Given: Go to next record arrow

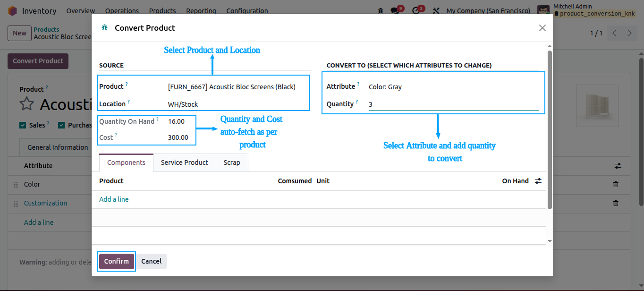Looking at the screenshot, I should pyautogui.click(x=629, y=33).
